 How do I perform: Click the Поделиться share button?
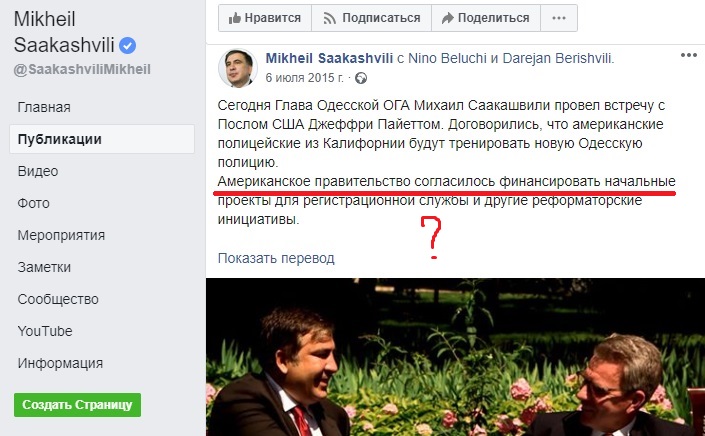[486, 18]
